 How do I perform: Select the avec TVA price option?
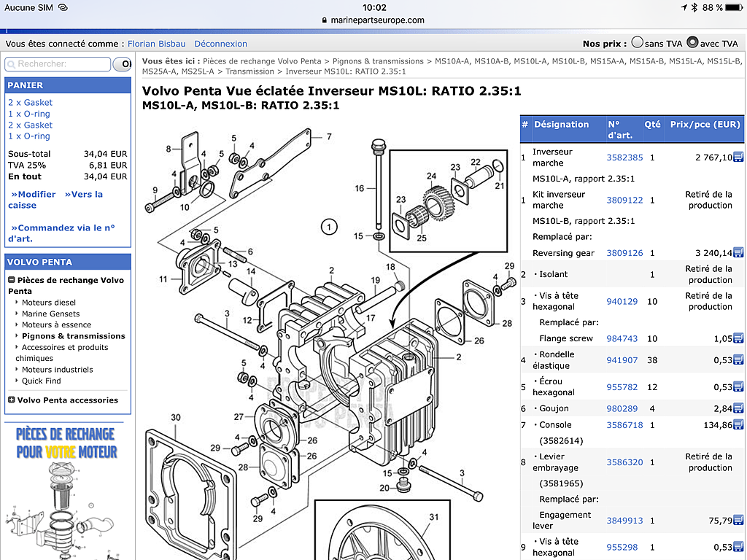(693, 43)
